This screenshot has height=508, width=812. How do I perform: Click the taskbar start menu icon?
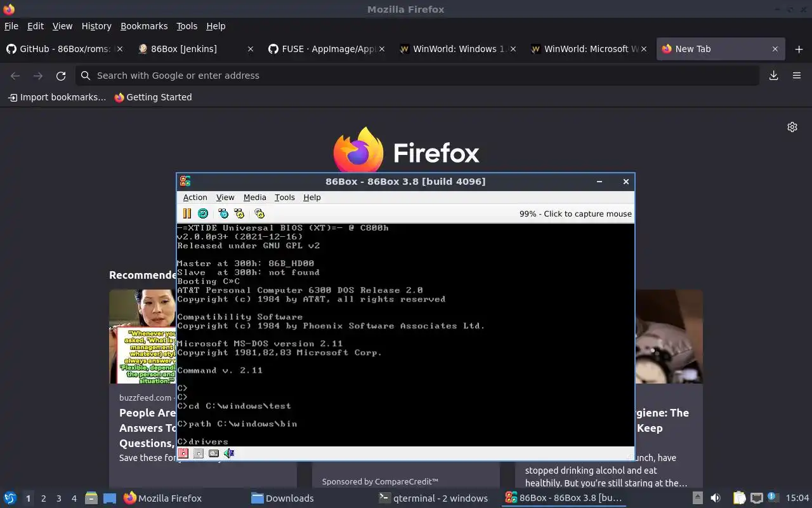10,498
